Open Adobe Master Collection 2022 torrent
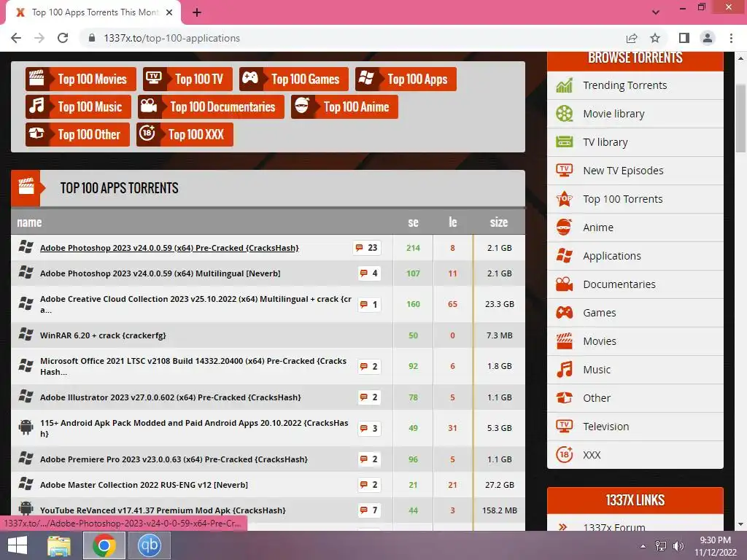747x560 pixels. [144, 485]
